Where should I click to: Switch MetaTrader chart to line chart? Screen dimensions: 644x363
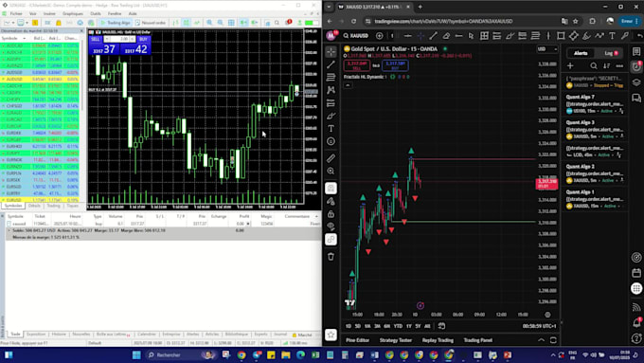tap(197, 23)
